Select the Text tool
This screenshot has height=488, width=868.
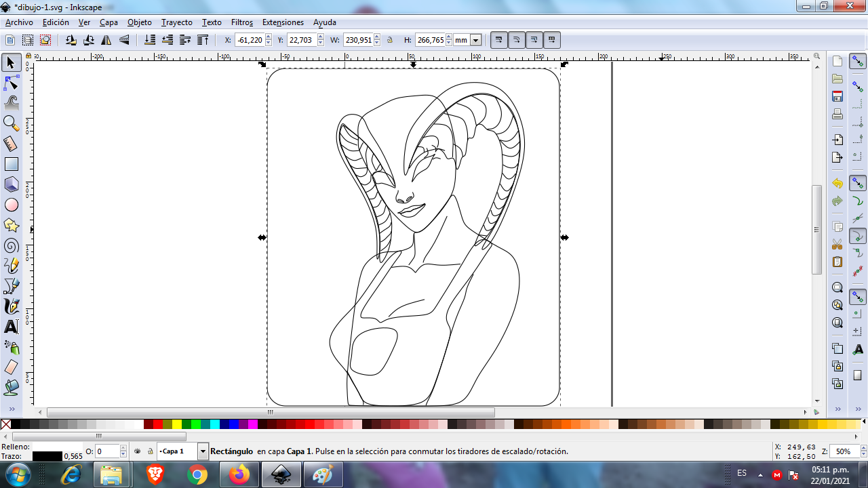point(11,327)
